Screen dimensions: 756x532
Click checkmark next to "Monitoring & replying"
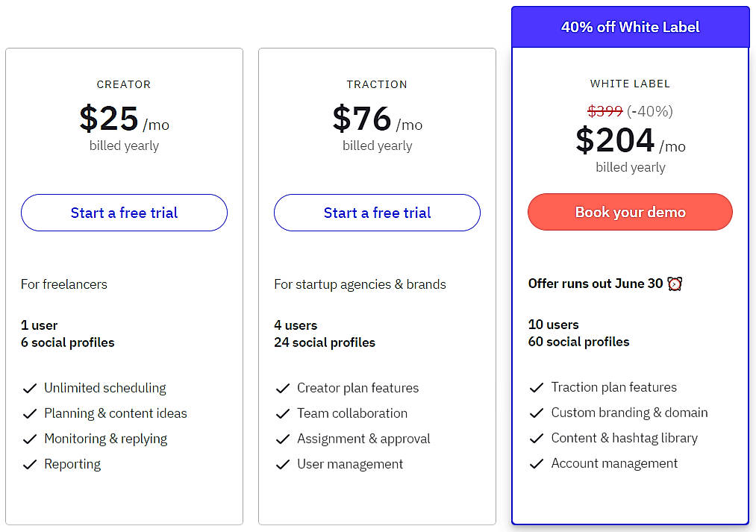coord(30,439)
